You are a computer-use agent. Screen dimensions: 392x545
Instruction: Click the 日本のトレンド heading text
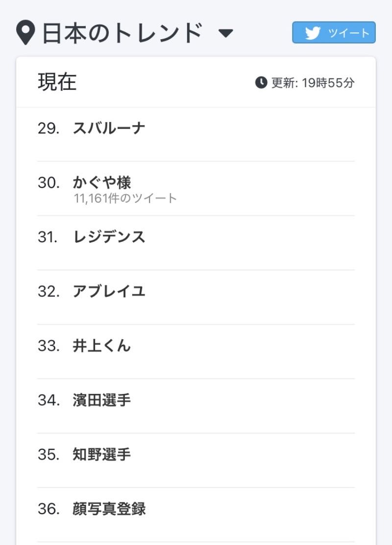click(x=122, y=33)
